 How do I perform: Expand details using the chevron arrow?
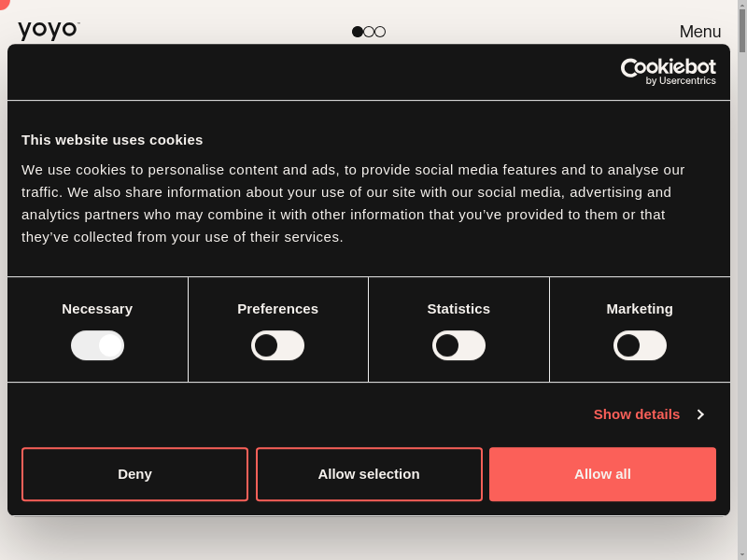(700, 414)
